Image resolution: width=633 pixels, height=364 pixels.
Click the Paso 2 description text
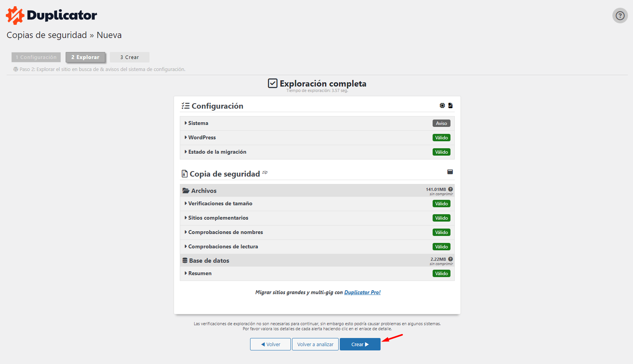103,69
